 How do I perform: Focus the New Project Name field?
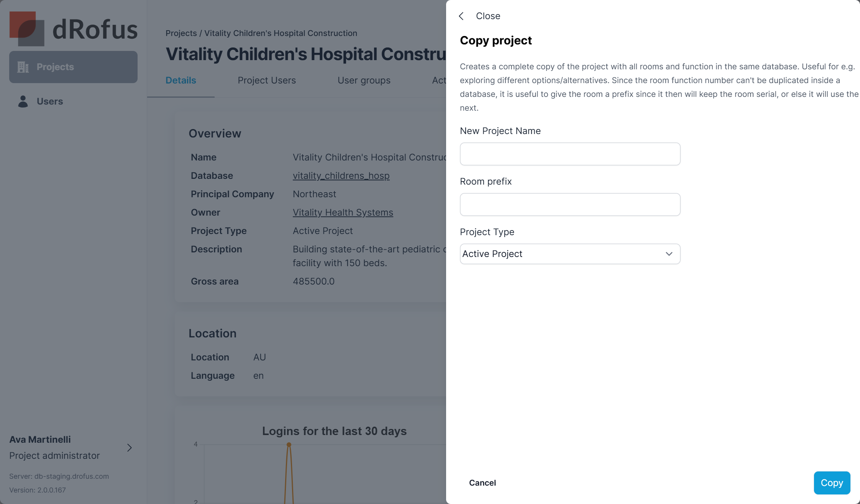point(570,154)
